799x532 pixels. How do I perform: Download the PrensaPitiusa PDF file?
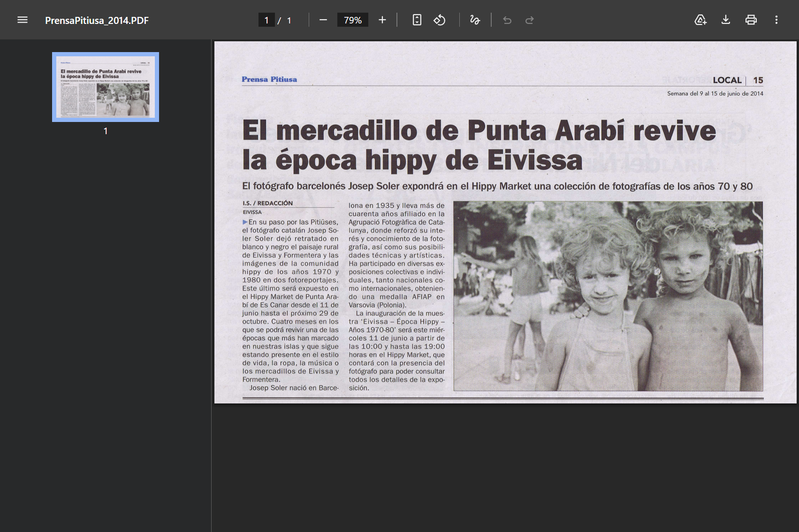tap(726, 20)
